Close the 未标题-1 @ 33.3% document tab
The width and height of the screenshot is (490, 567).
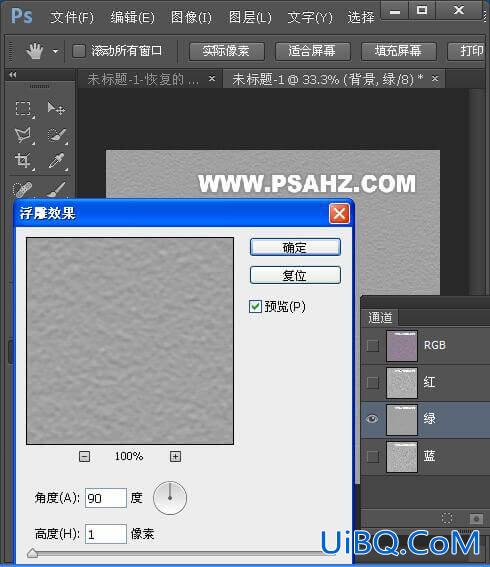tap(435, 78)
